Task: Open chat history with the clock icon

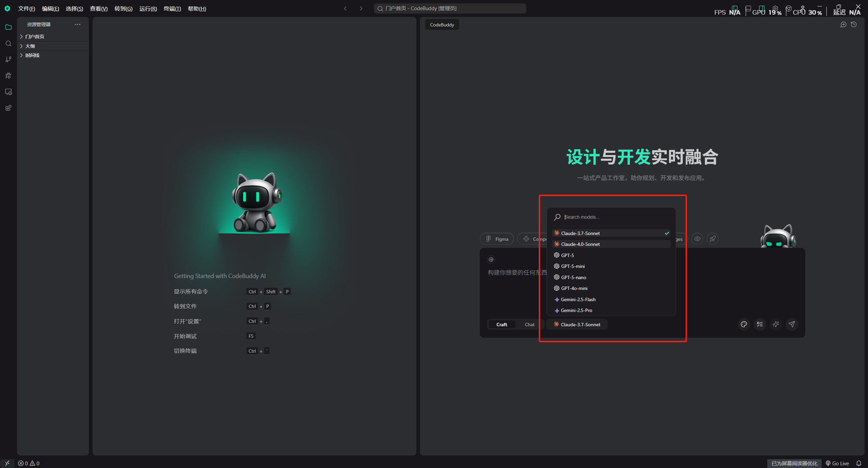Action: [854, 24]
